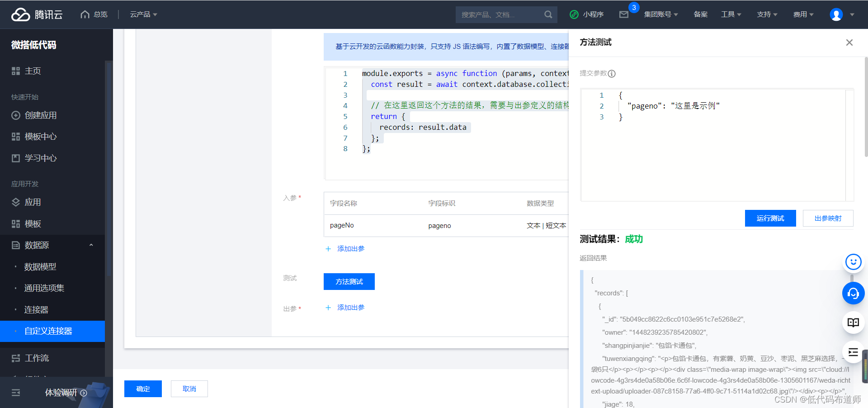Image resolution: width=868 pixels, height=408 pixels.
Task: Click the smiley feedback floating icon
Action: pos(853,262)
